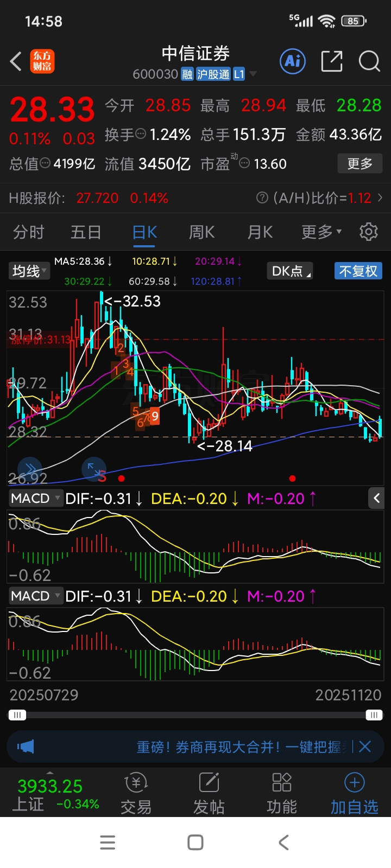
Task: Open chart settings gear icon
Action: tap(369, 232)
